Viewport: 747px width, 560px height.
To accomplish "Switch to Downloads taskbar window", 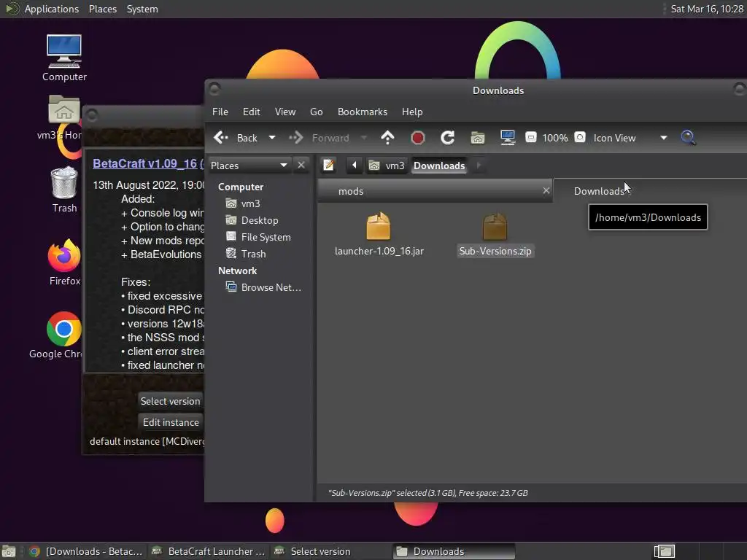I will tap(454, 551).
